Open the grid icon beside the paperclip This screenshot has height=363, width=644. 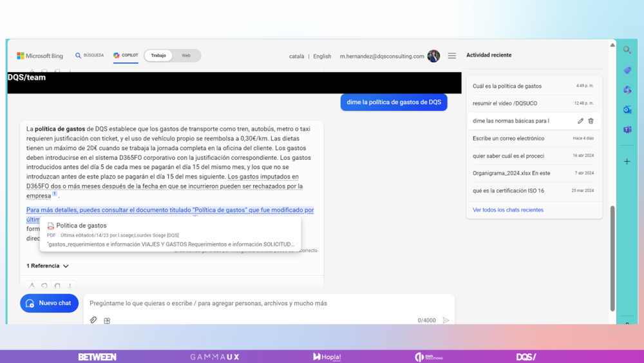[x=107, y=320]
